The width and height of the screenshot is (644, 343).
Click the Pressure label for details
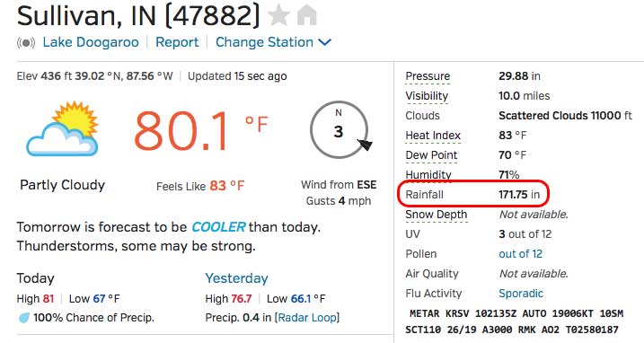[x=428, y=76]
